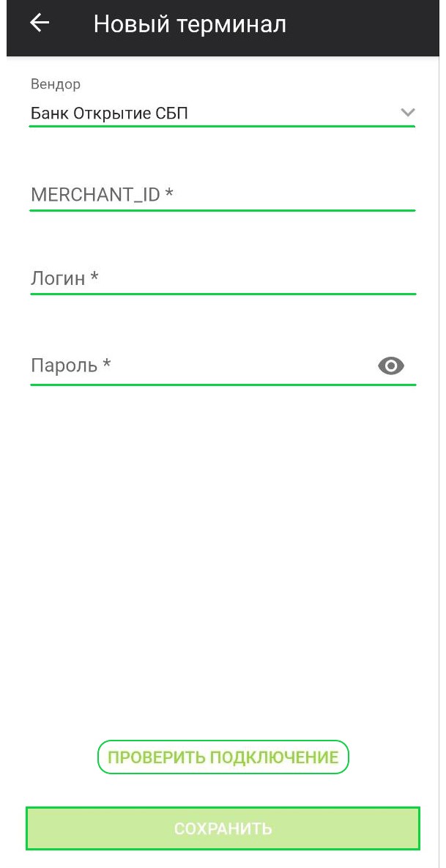
Task: Expand the vendor list chevron
Action: (x=408, y=113)
